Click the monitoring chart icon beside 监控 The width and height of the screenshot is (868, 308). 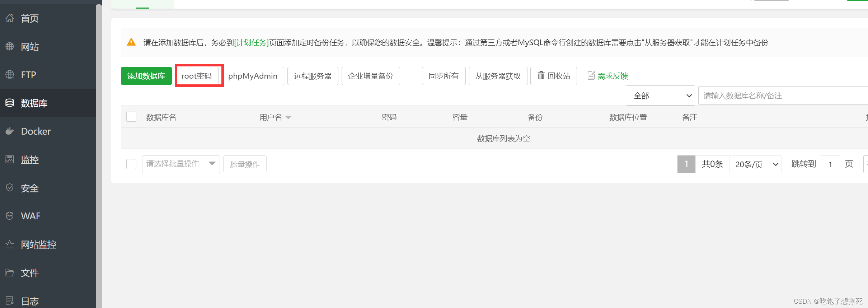(x=10, y=159)
